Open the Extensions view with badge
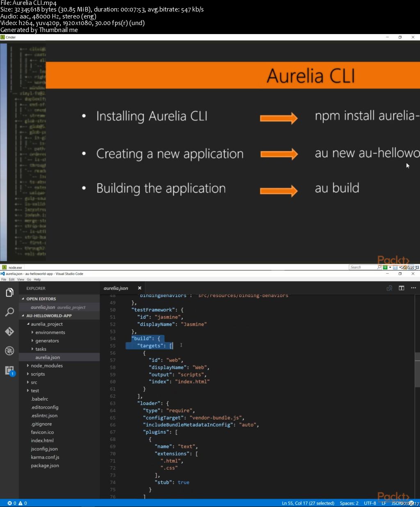 pyautogui.click(x=9, y=370)
